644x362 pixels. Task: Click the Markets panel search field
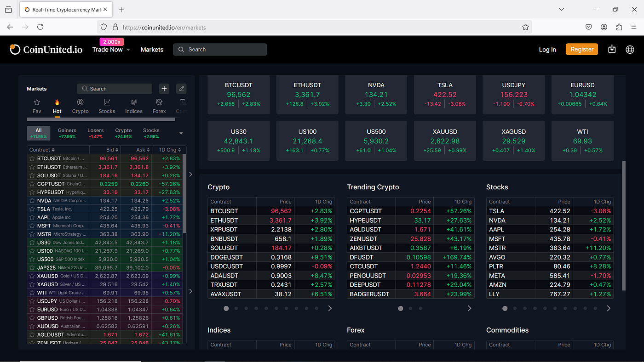click(x=114, y=88)
